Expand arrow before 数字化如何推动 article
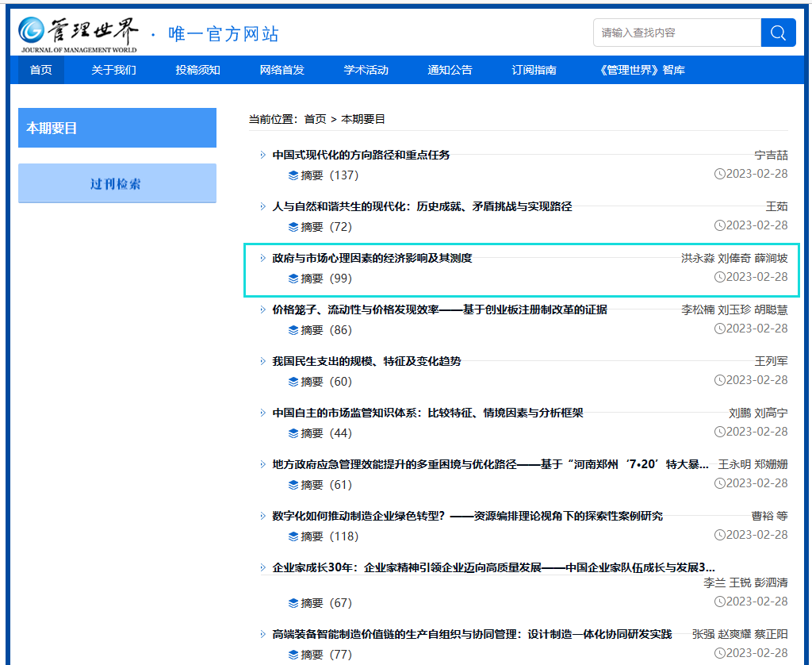The height and width of the screenshot is (665, 812). coord(263,516)
